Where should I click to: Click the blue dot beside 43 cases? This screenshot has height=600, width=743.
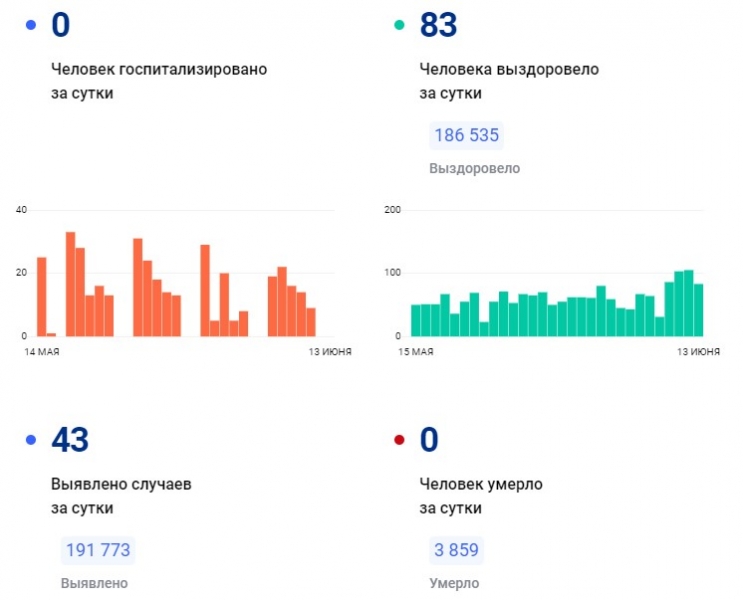coord(32,439)
